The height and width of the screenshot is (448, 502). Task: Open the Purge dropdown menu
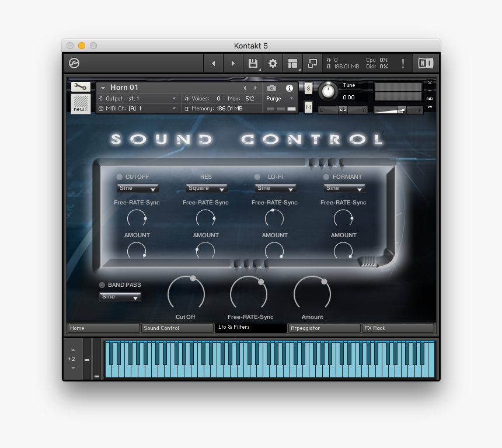(x=280, y=98)
